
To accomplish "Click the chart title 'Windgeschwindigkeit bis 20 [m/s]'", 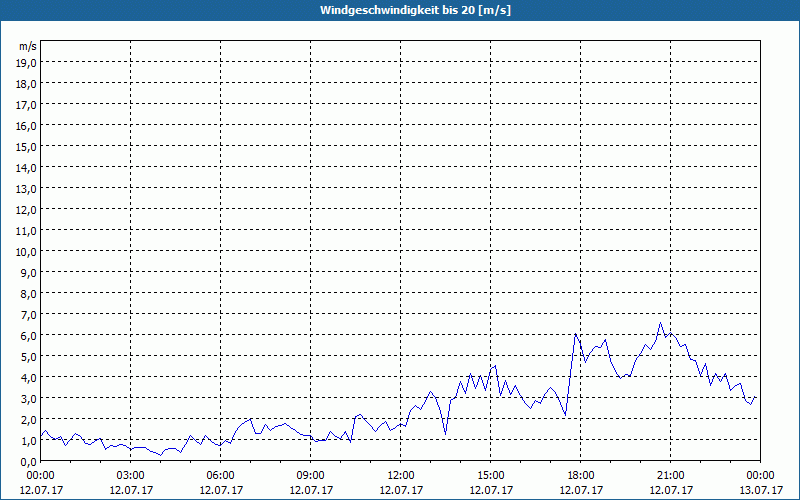I will click(x=415, y=10).
